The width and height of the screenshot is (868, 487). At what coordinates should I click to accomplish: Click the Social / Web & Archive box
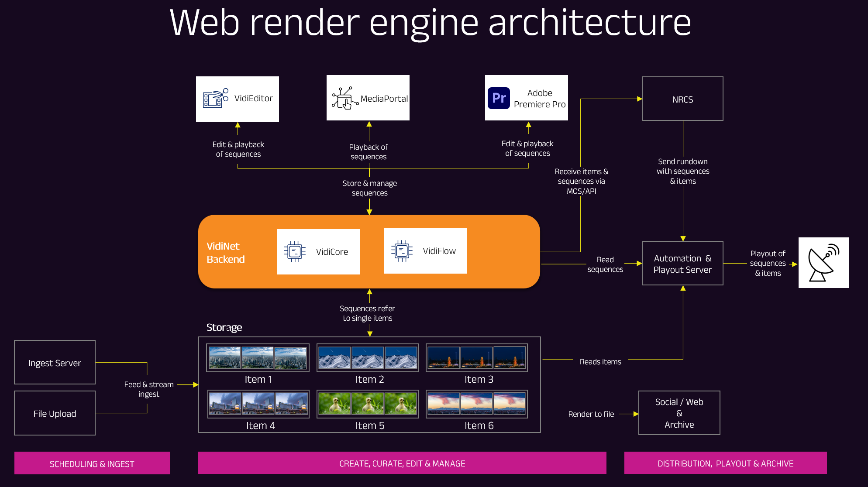pyautogui.click(x=679, y=413)
